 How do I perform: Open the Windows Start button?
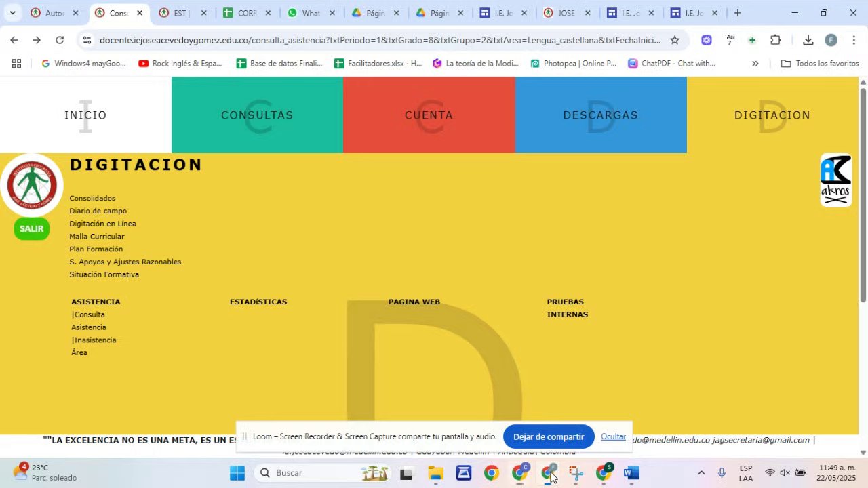coord(237,473)
